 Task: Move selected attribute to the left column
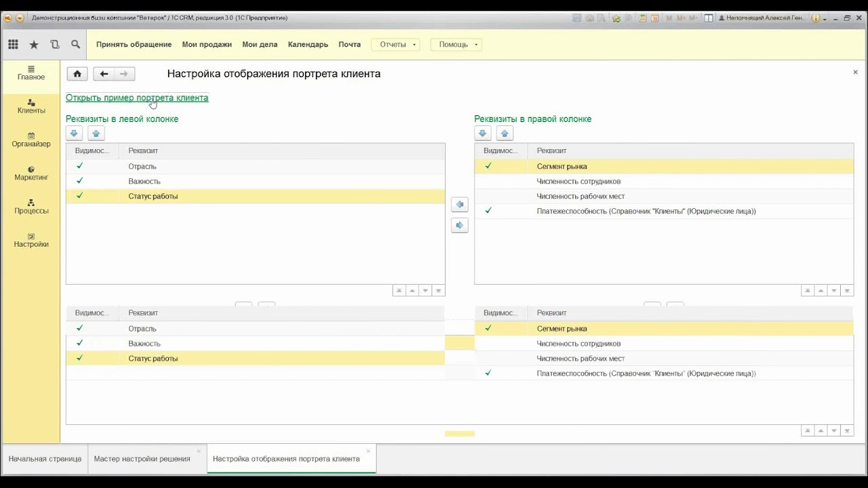[460, 204]
